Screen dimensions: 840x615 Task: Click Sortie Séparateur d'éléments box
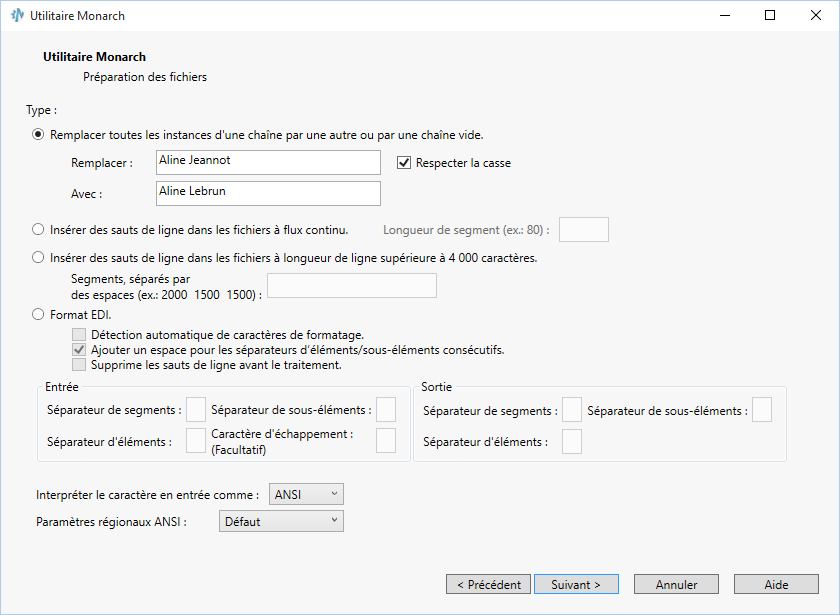click(572, 441)
